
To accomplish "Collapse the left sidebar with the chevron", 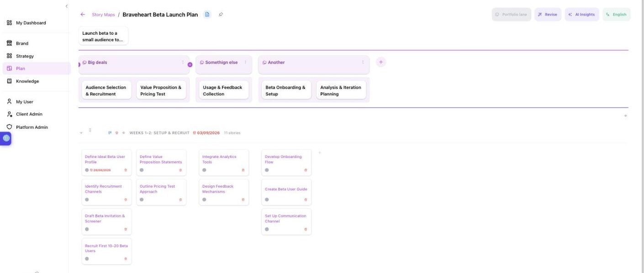I will click(x=66, y=6).
